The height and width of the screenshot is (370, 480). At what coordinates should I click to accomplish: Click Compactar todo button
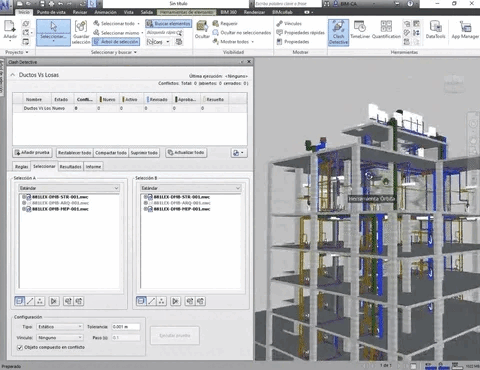[111, 153]
